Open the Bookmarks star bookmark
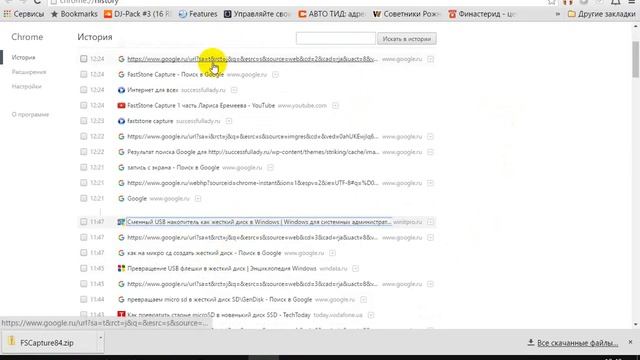 [x=74, y=14]
